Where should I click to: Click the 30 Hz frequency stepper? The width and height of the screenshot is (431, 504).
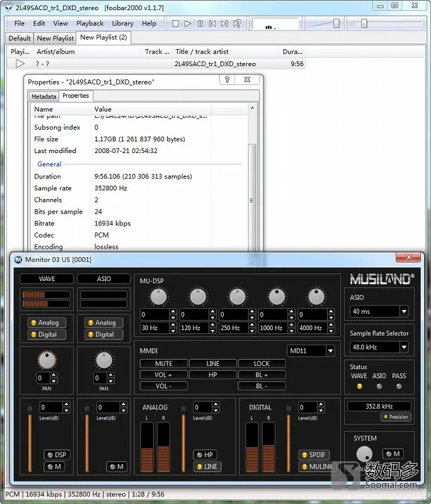click(173, 328)
